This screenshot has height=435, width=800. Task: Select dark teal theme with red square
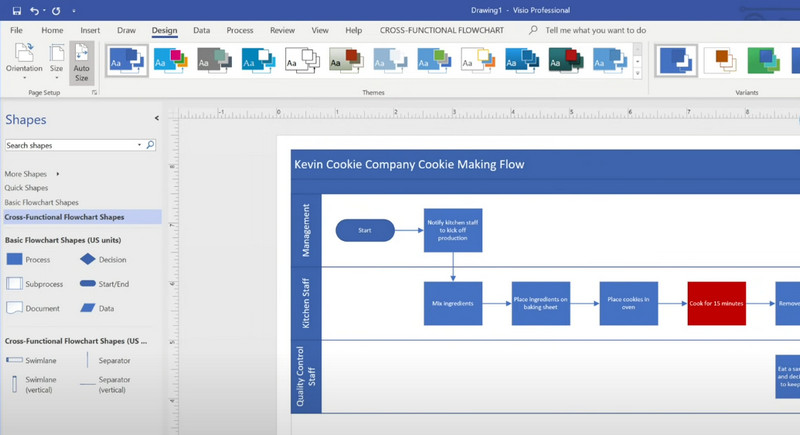tap(565, 60)
